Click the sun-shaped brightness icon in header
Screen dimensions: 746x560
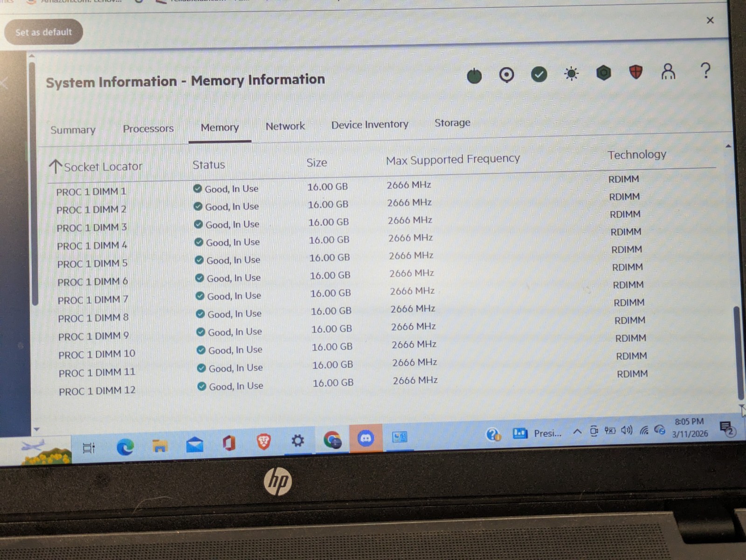[571, 74]
